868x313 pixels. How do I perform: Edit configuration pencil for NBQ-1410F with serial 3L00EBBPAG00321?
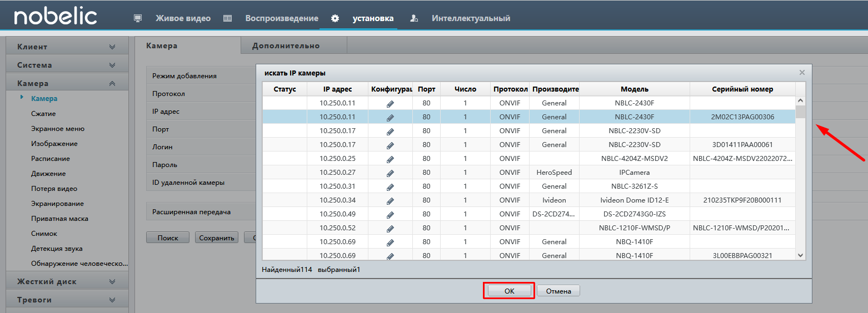coord(390,256)
